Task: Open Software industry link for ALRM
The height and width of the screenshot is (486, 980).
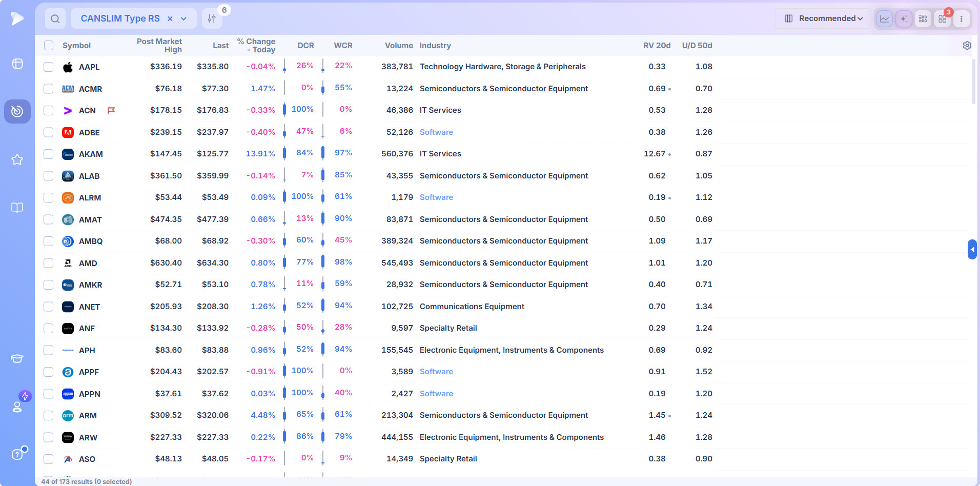Action: pyautogui.click(x=436, y=197)
